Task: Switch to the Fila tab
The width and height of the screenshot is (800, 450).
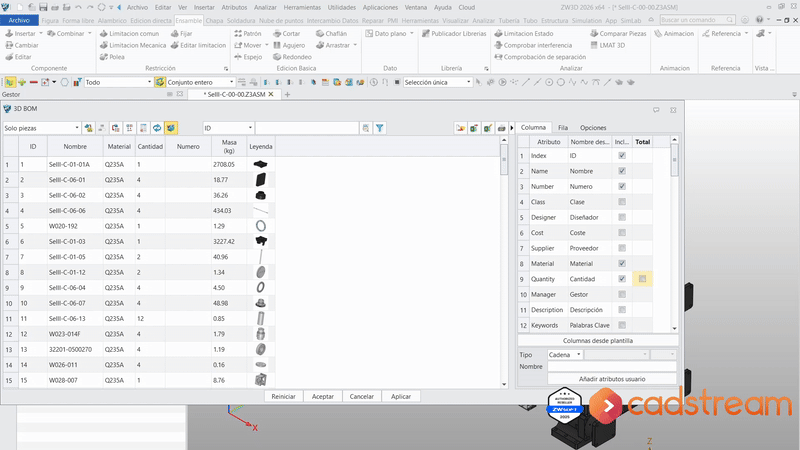Action: coord(563,128)
